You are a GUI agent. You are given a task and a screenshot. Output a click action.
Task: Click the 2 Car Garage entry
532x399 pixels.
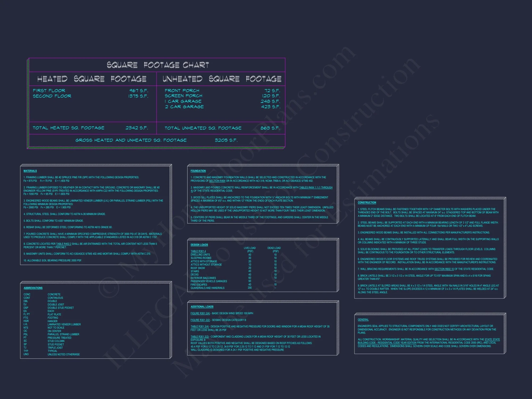184,107
